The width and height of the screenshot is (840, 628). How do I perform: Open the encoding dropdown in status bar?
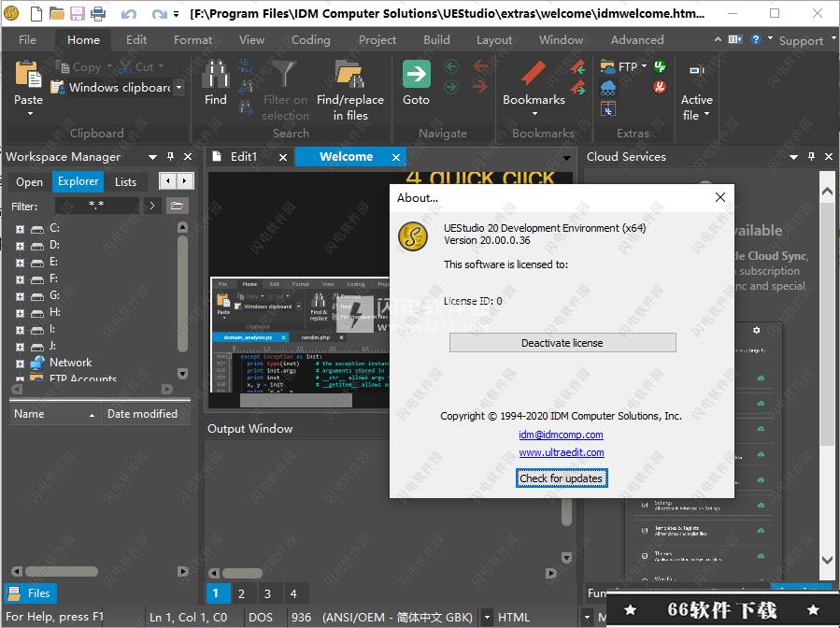487,618
